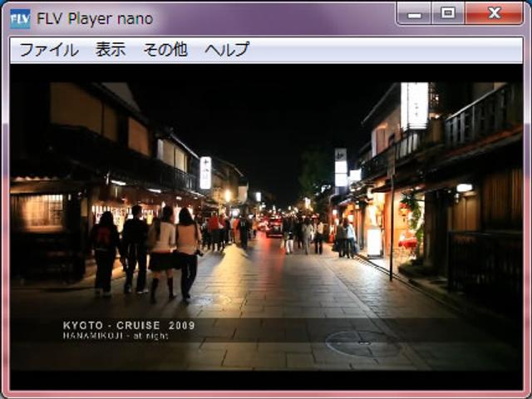The height and width of the screenshot is (399, 532).
Task: Click the Kyoto night street video
Action: pos(266,227)
